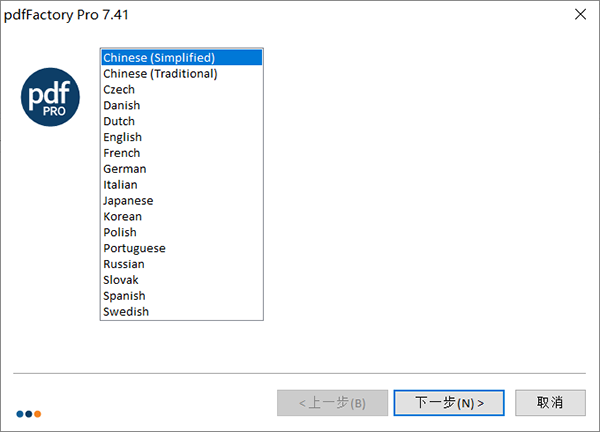Viewport: 600px width, 432px height.
Task: Select French in the language list
Action: [x=182, y=153]
